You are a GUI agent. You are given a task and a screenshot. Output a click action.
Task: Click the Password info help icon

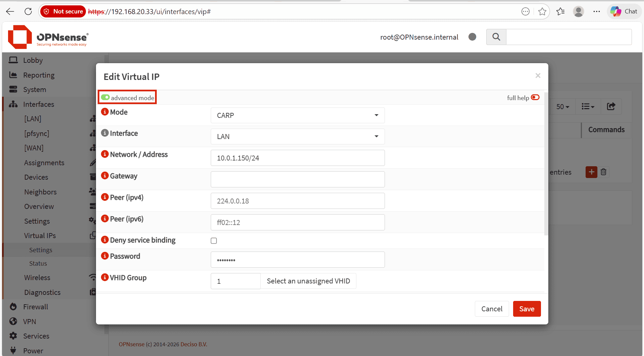(105, 256)
